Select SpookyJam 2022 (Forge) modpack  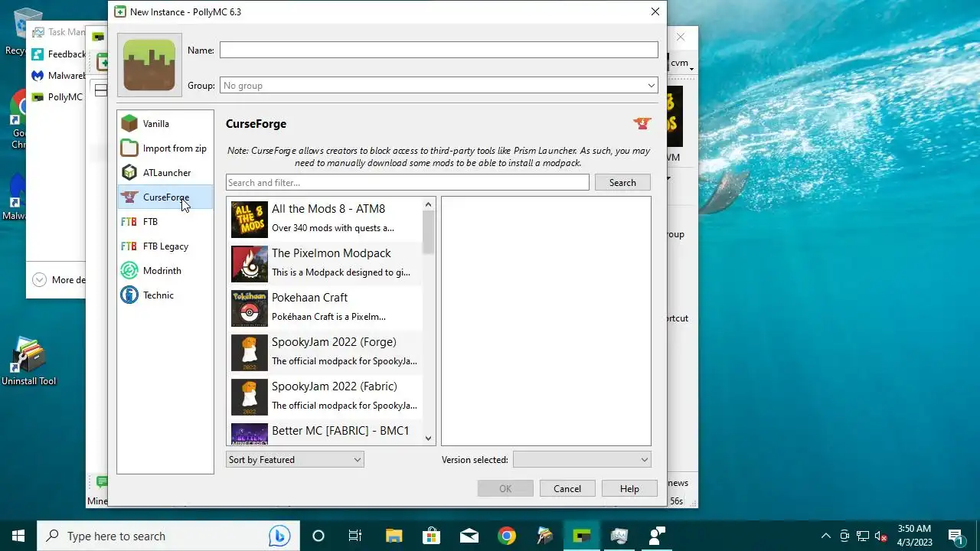[x=325, y=351]
